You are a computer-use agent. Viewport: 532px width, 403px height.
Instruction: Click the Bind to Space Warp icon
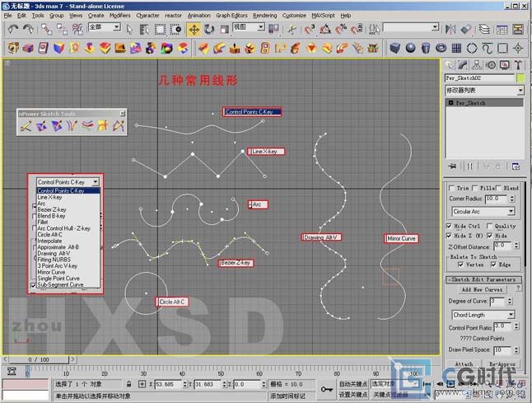pyautogui.click(x=77, y=29)
